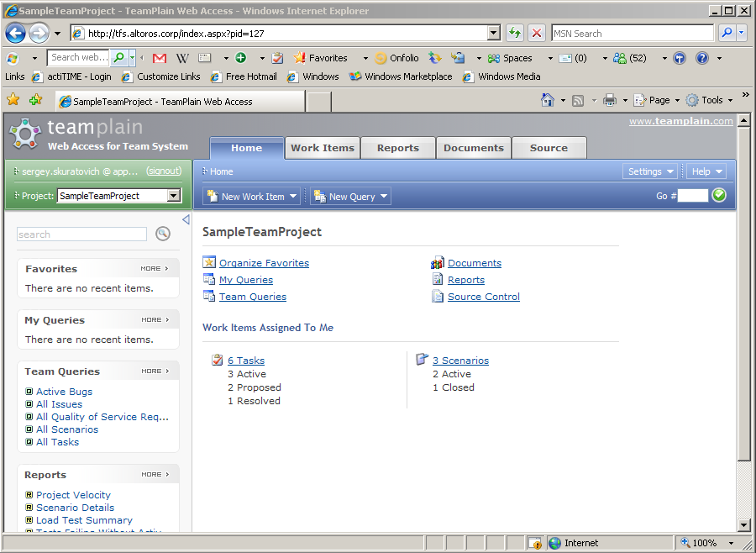Open Gmail icon in the toolbar
The height and width of the screenshot is (553, 756).
point(159,58)
